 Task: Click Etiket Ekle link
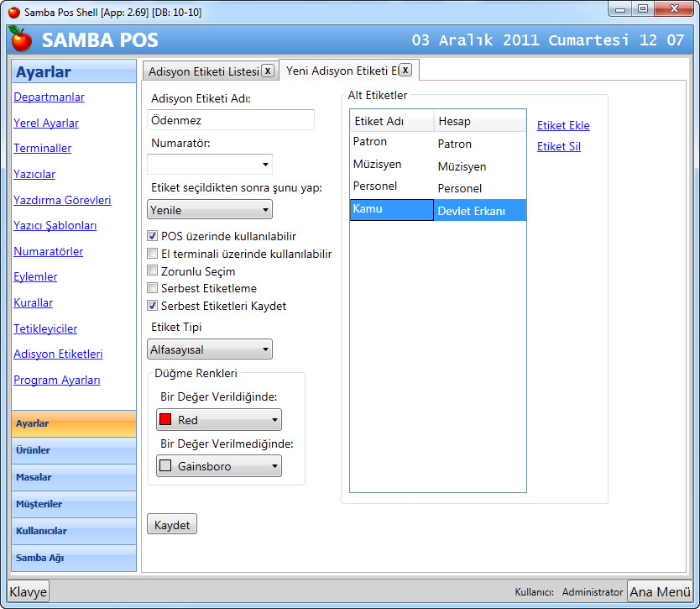[563, 125]
